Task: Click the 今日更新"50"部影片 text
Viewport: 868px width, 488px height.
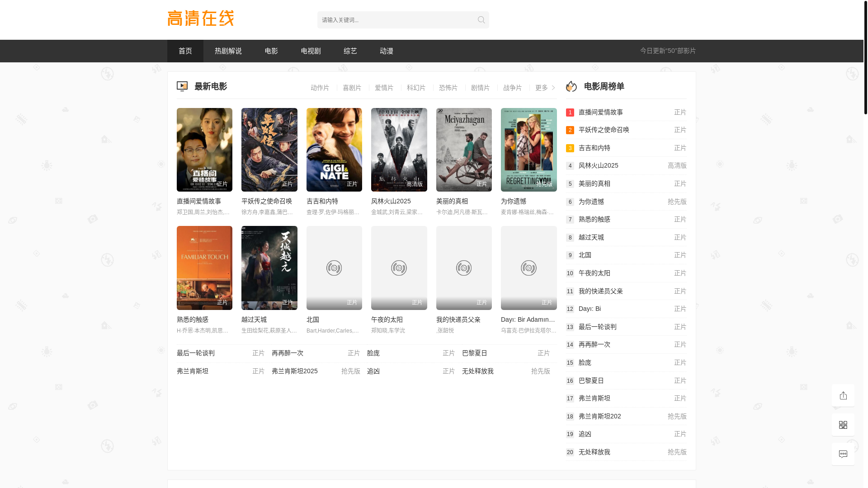Action: (x=668, y=51)
